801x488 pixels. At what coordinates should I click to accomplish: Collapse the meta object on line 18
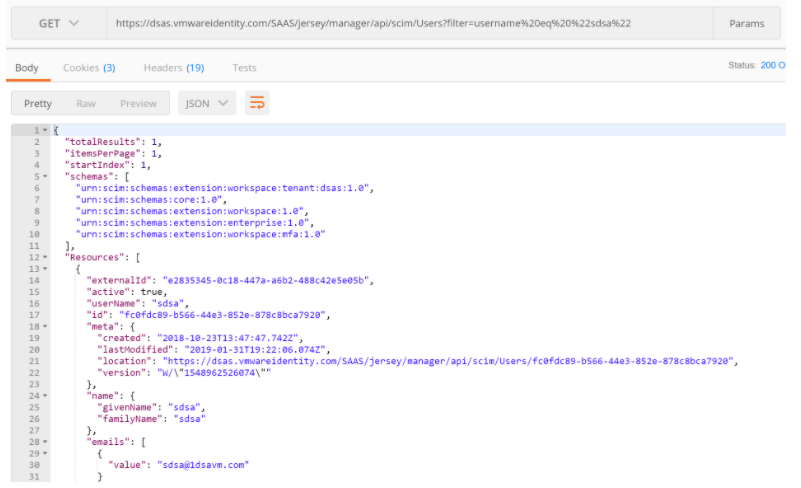pos(44,326)
